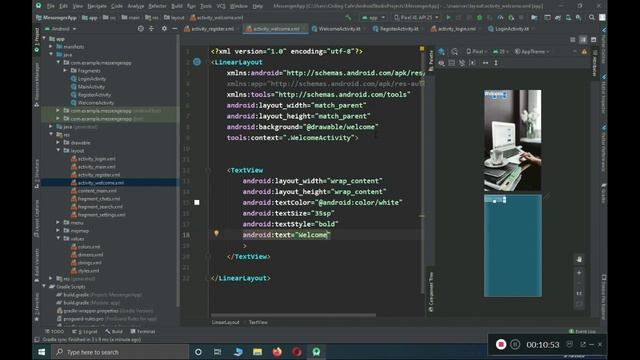This screenshot has width=640, height=360.
Task: Pause the screen recording
Action: pos(515,344)
